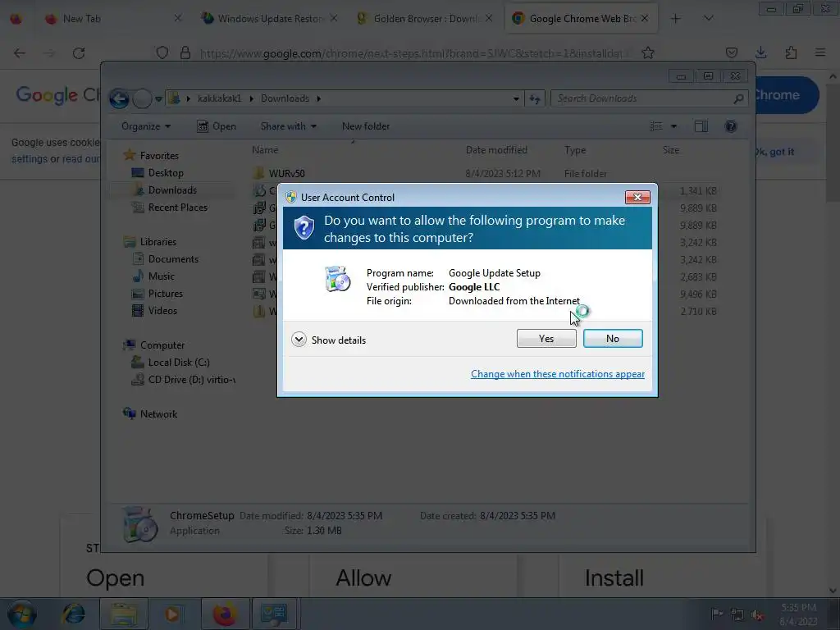Switch to the Windows Update Restore tab
This screenshot has height=630, width=840.
coord(269,19)
